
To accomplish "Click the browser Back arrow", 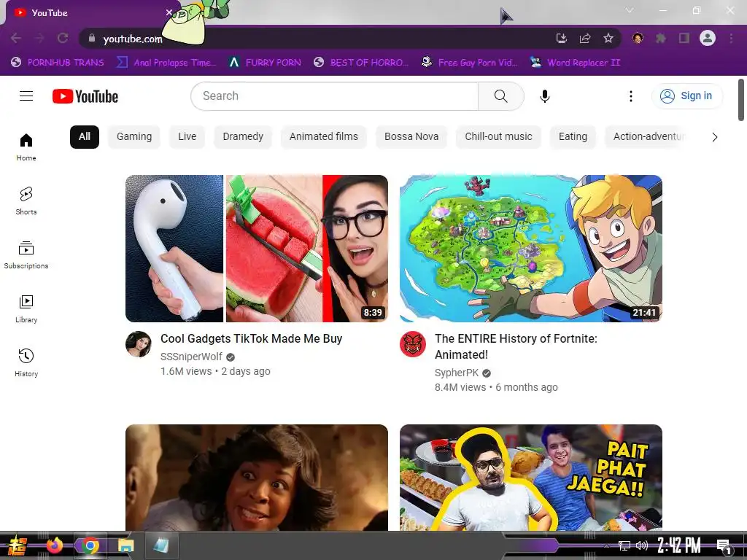I will pyautogui.click(x=16, y=38).
